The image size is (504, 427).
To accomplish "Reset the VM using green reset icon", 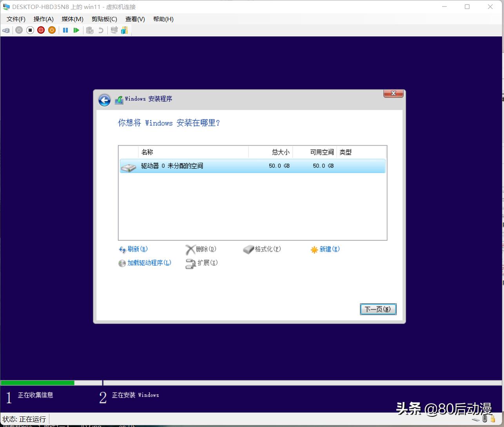I will click(x=76, y=30).
